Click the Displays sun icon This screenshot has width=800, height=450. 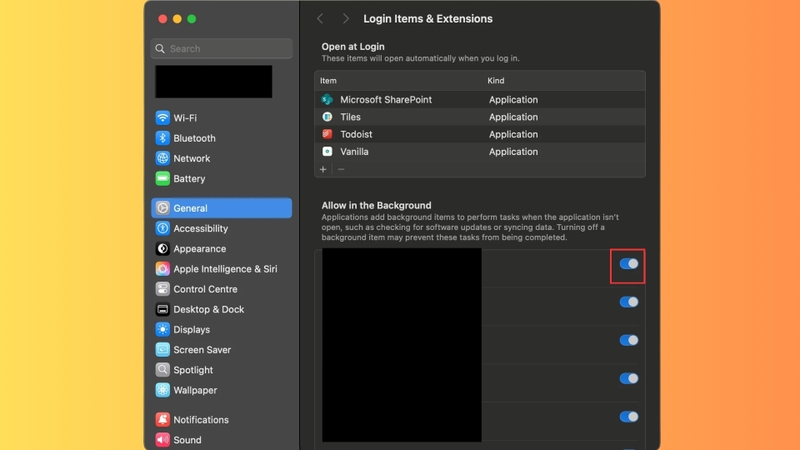click(162, 330)
